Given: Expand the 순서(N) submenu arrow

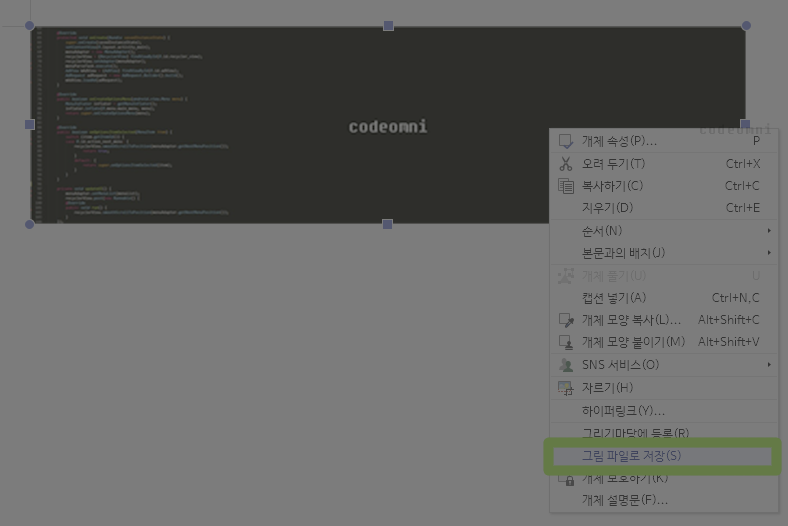Looking at the screenshot, I should [769, 231].
